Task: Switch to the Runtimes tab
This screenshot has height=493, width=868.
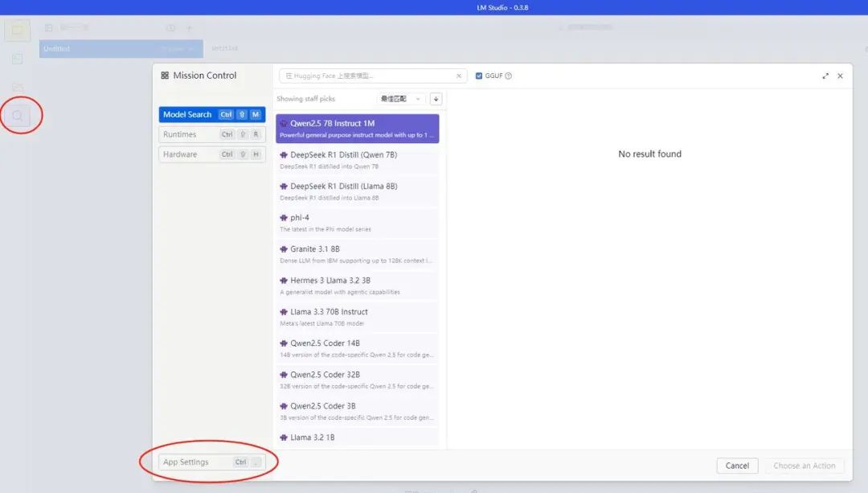Action: [212, 134]
